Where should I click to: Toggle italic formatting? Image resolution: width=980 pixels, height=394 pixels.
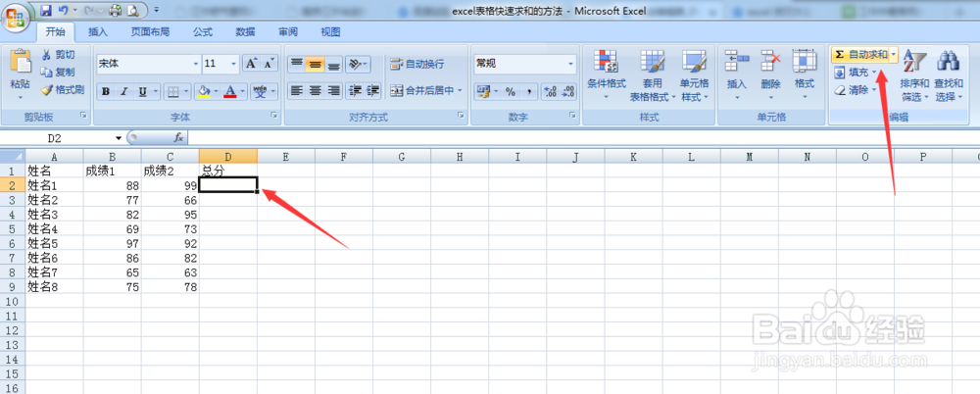123,91
